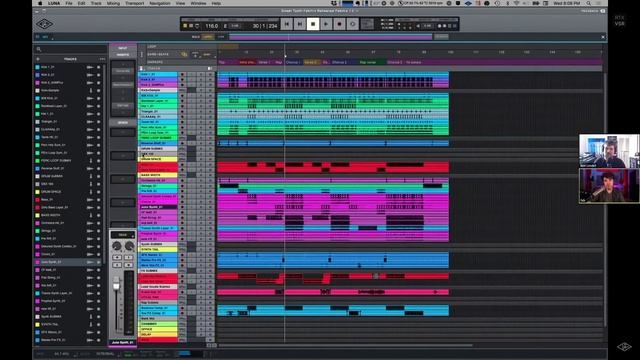
Task: Toggle visibility dot for Strings_01 in list
Action: tap(98, 231)
